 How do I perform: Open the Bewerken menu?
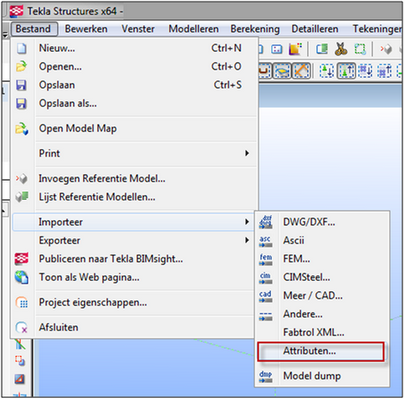pyautogui.click(x=86, y=29)
